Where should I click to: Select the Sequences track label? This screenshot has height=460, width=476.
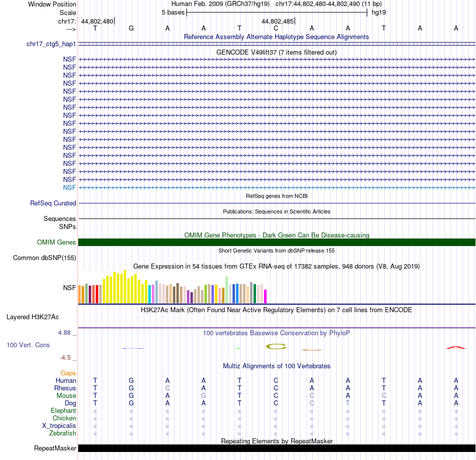coord(60,218)
